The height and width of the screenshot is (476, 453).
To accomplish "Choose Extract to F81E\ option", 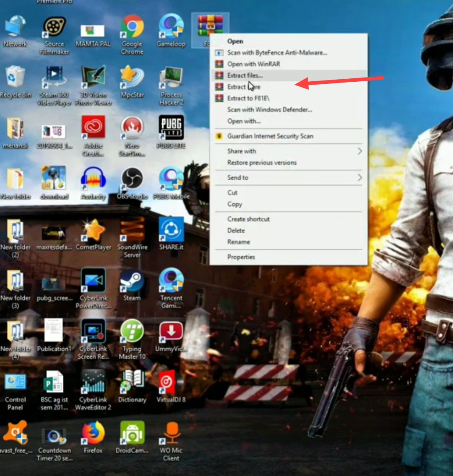I will coord(288,98).
